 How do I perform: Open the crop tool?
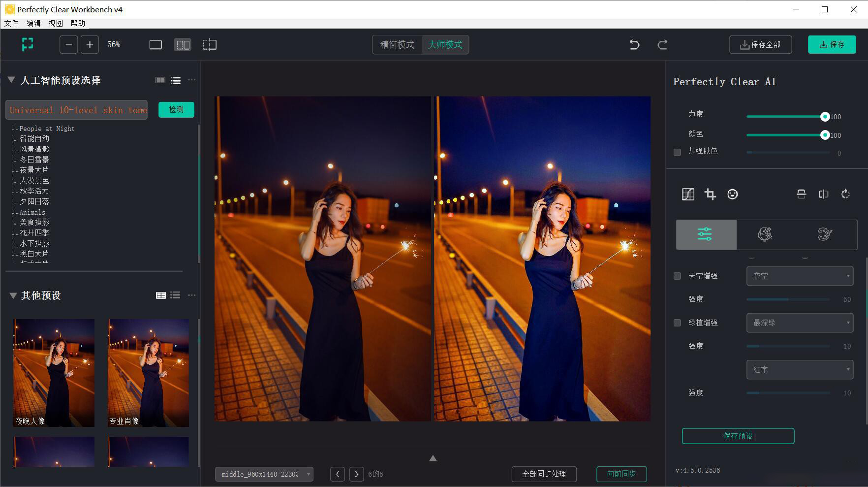click(x=710, y=194)
